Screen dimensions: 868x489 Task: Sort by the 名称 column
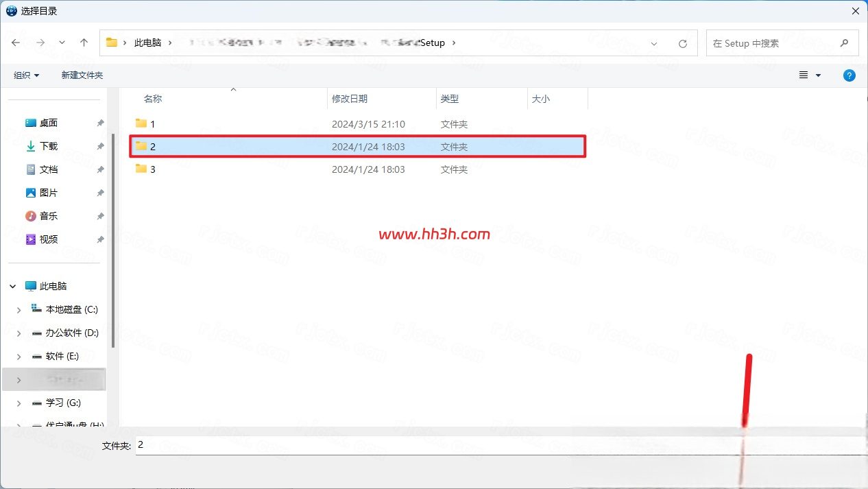[x=153, y=99]
